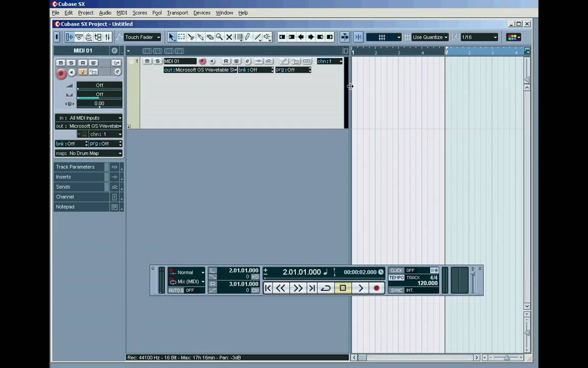Click the transport Play button
The width and height of the screenshot is (588, 368).
[360, 288]
